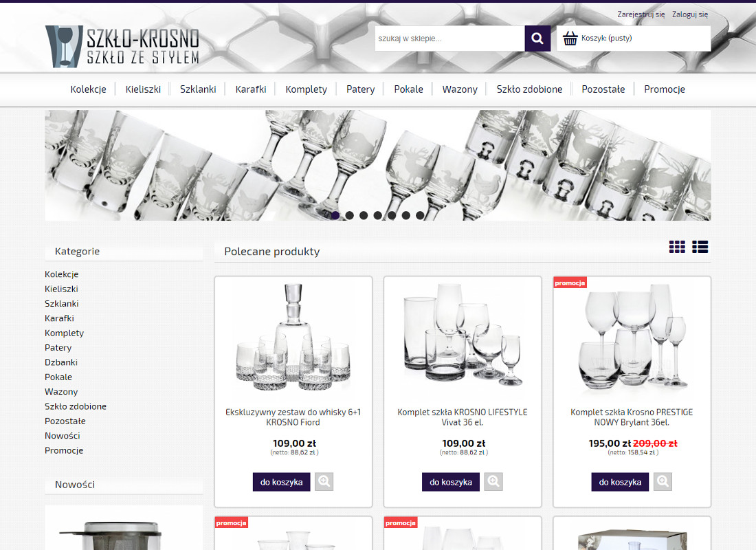Image resolution: width=756 pixels, height=550 pixels.
Task: Open title Ekskluzywny zestaw do whisky 6+1
Action: point(293,417)
